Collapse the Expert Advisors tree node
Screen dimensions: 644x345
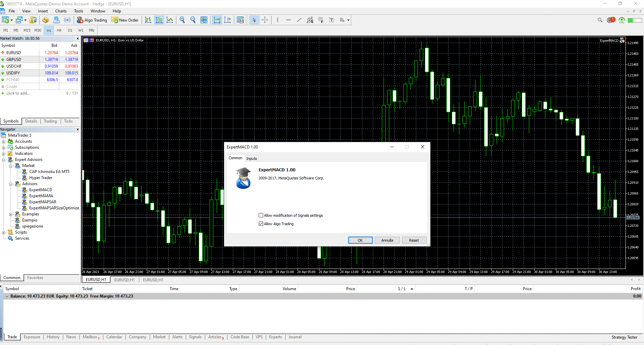4,160
